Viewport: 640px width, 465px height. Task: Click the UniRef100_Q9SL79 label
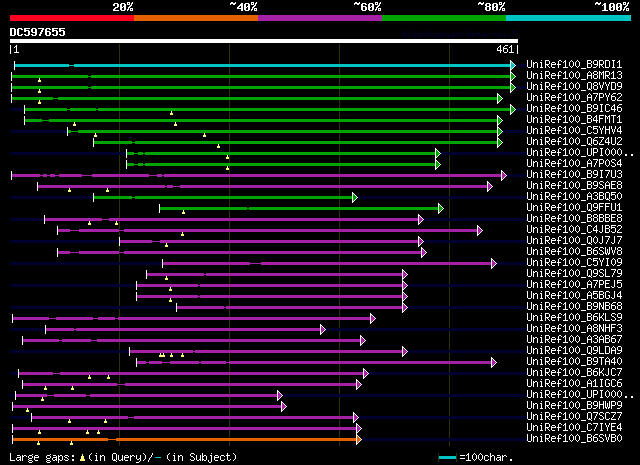(x=574, y=274)
